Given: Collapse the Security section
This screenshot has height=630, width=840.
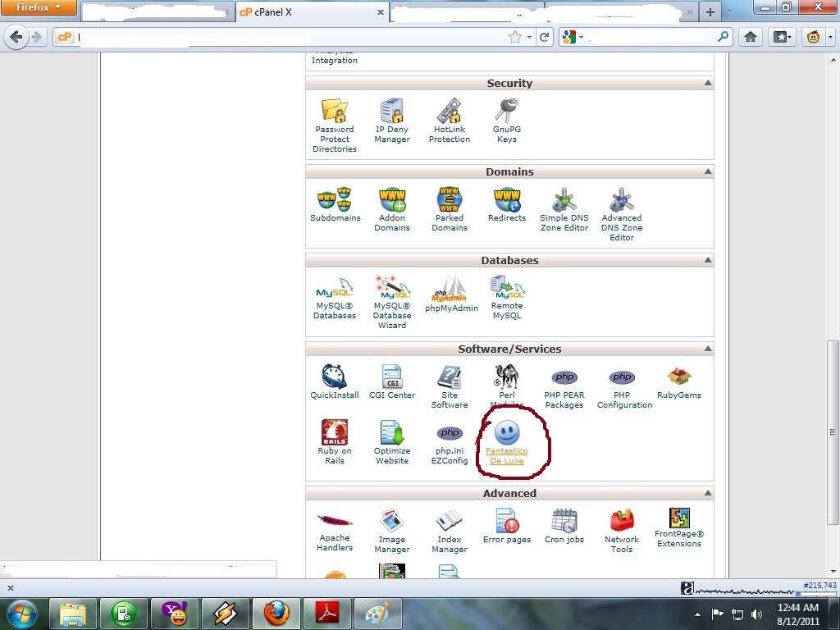Looking at the screenshot, I should tap(708, 83).
